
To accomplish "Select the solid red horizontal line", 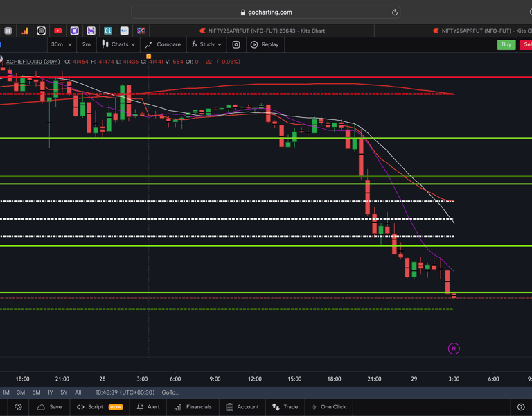I will 266,77.
